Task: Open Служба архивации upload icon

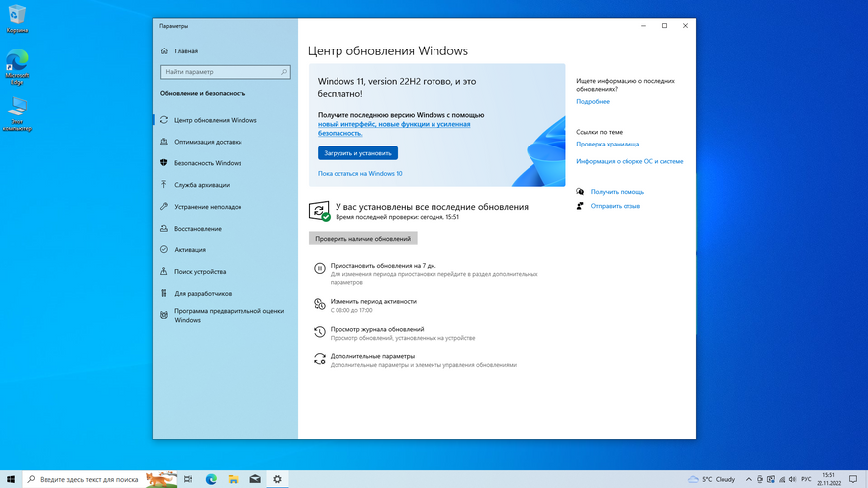Action: (164, 184)
